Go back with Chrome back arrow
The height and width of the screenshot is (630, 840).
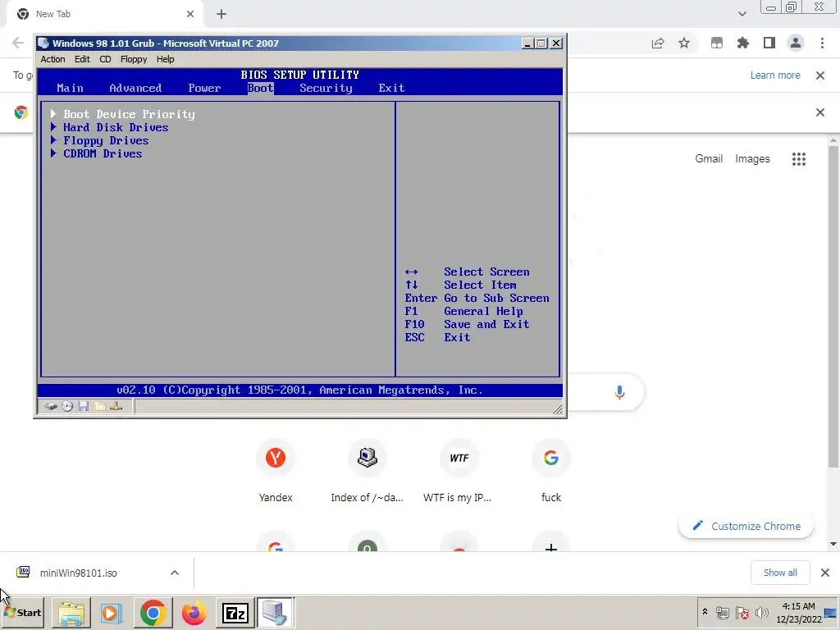(18, 43)
